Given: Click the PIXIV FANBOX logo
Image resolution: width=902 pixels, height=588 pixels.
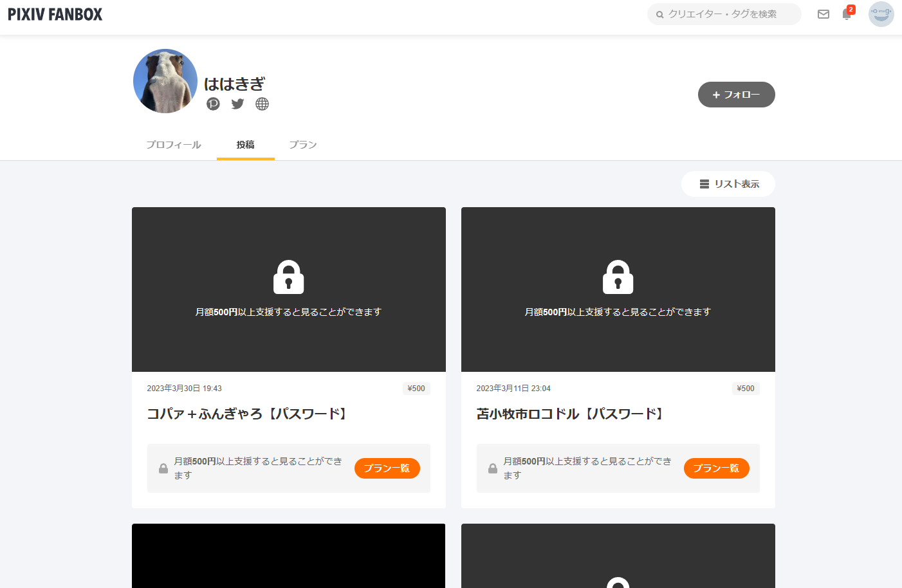Looking at the screenshot, I should point(55,14).
